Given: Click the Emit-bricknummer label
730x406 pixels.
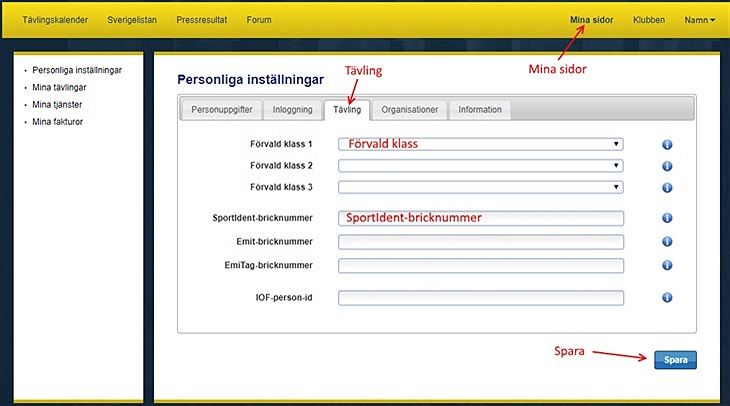Looking at the screenshot, I should point(274,242).
